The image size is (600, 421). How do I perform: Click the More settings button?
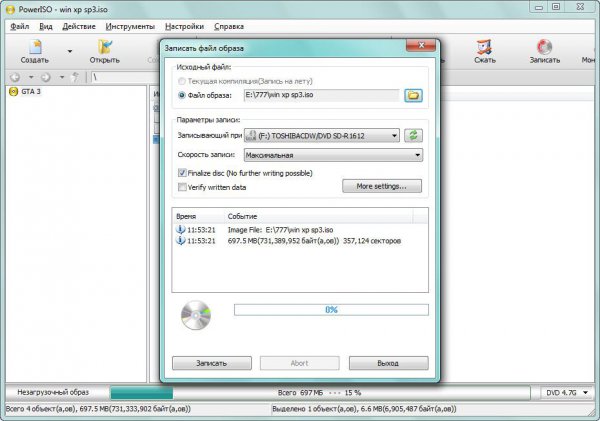click(x=382, y=186)
